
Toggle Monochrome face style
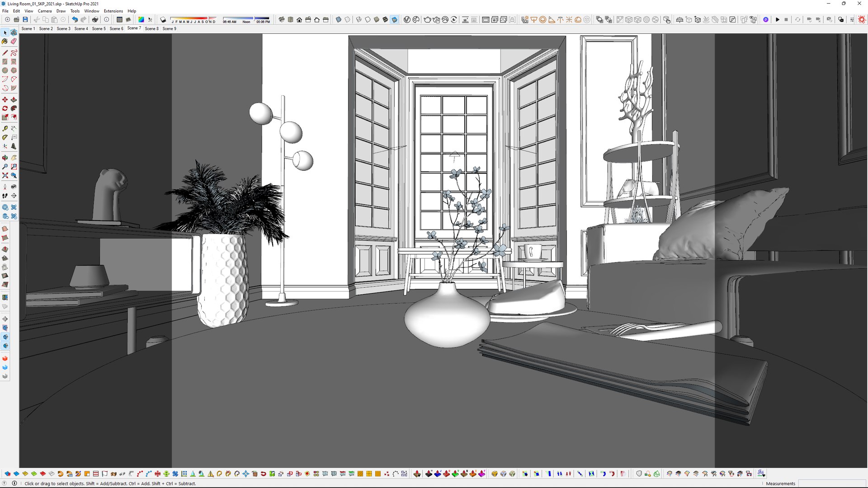395,19
